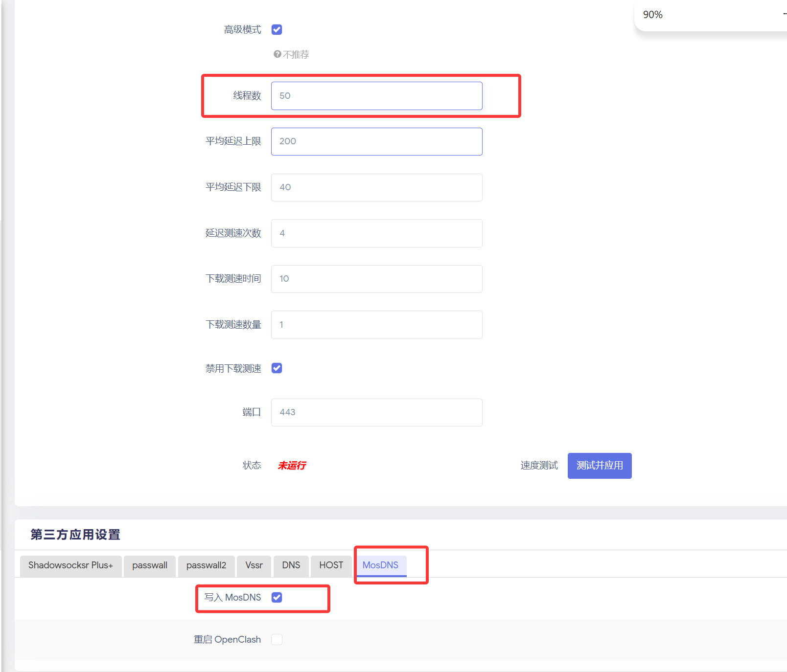Open the DNS tab

click(291, 565)
